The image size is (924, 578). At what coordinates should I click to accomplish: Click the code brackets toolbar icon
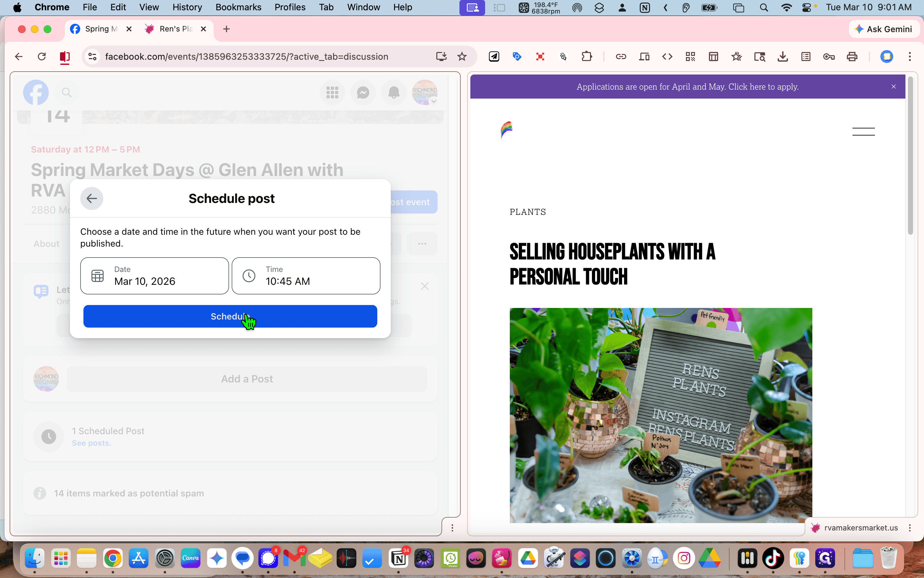click(x=667, y=57)
